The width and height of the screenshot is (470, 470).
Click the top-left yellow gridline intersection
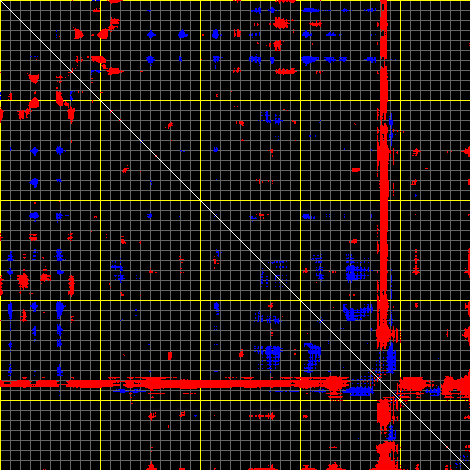[x=100, y=100]
